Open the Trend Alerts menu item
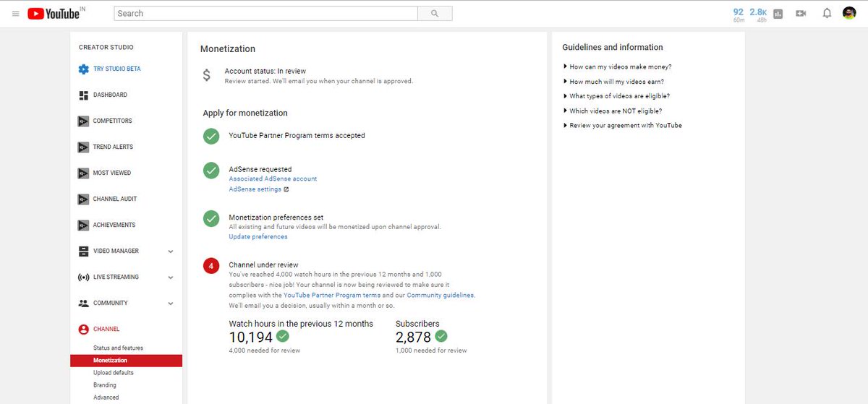This screenshot has height=404, width=868. (x=114, y=147)
